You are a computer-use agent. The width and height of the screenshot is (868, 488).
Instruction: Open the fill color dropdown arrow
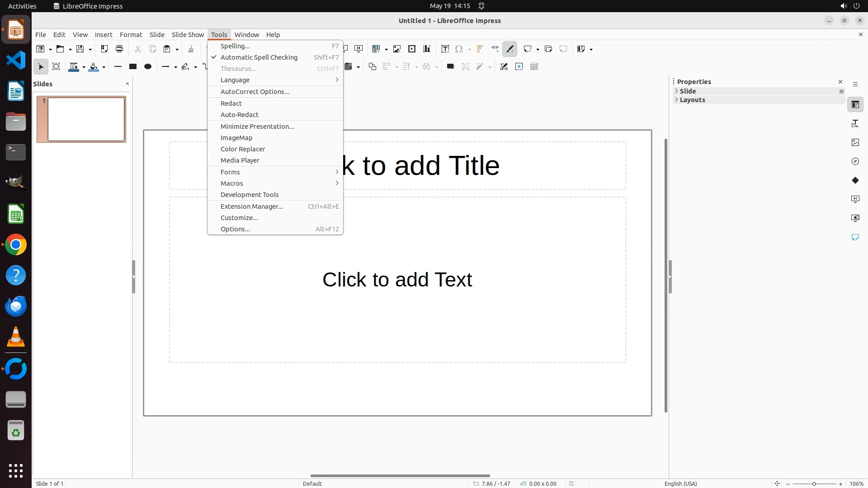[x=104, y=67]
